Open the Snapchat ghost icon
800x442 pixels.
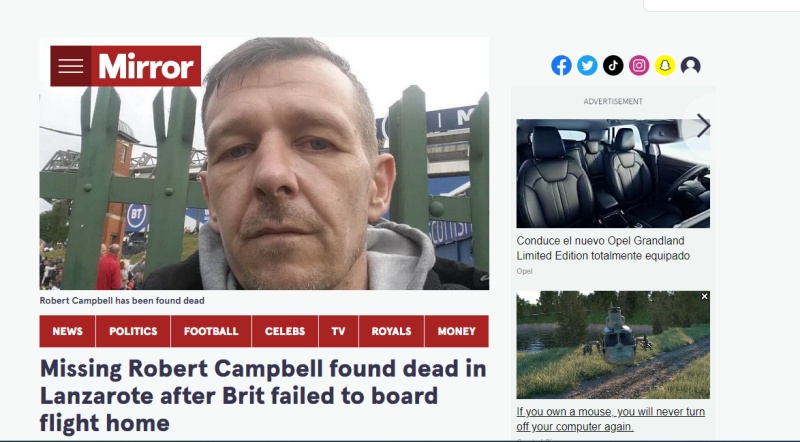(x=665, y=65)
